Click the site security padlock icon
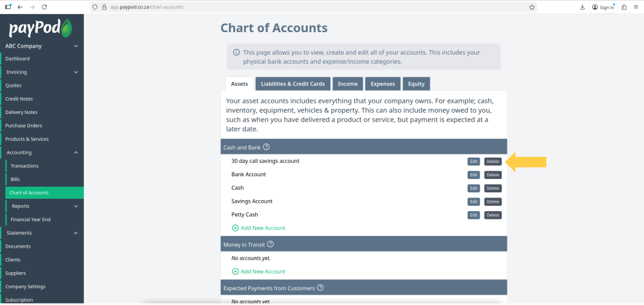Screen dimensions: 644x305 tap(104, 7)
